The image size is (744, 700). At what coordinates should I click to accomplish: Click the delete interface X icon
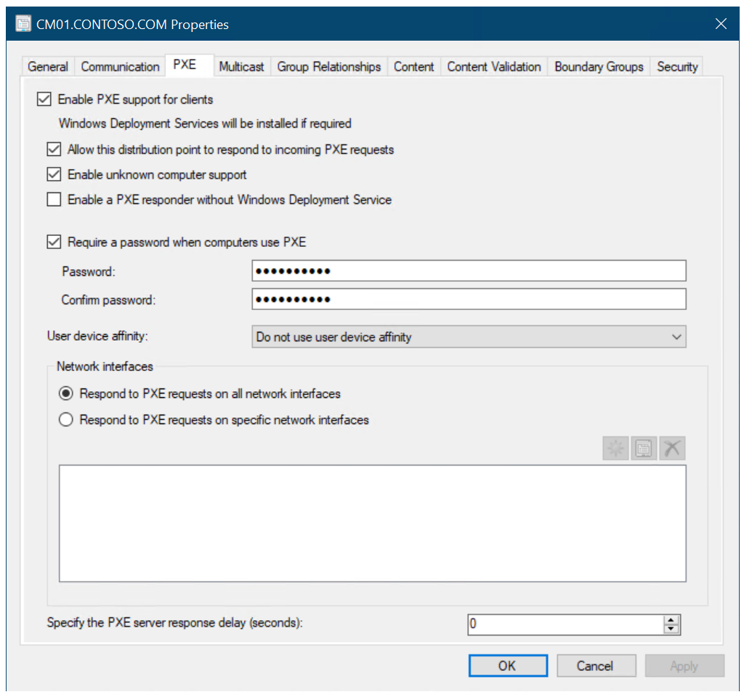coord(672,449)
